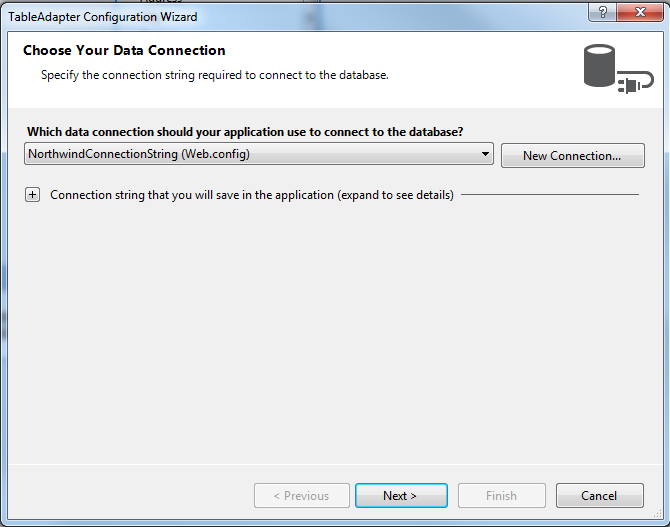Click the Finish button
670x527 pixels.
(x=502, y=496)
